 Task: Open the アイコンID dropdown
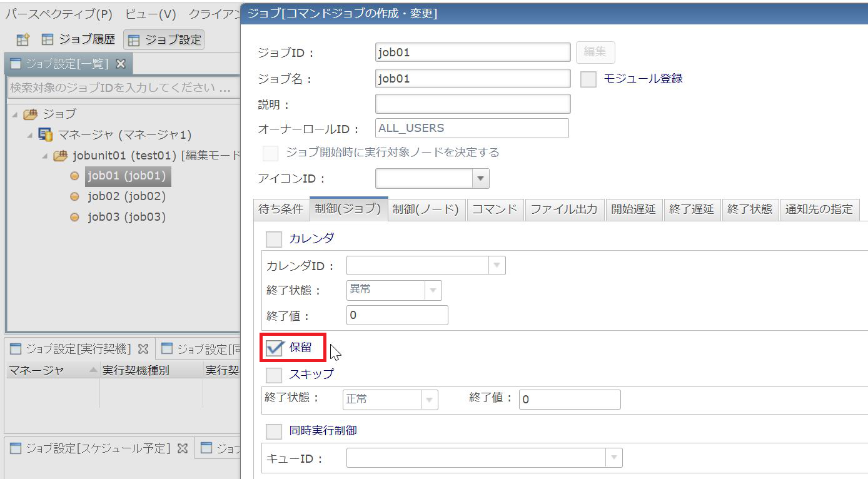pos(480,179)
